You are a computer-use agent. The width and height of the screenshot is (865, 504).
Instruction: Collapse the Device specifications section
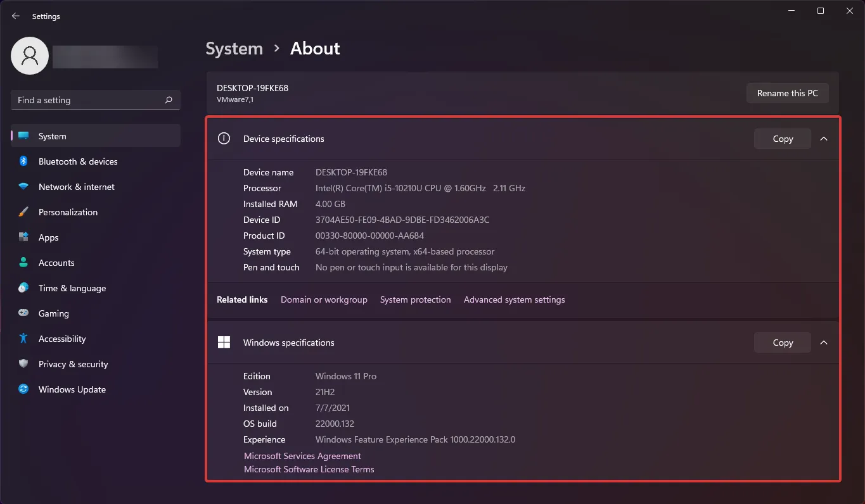click(x=824, y=139)
